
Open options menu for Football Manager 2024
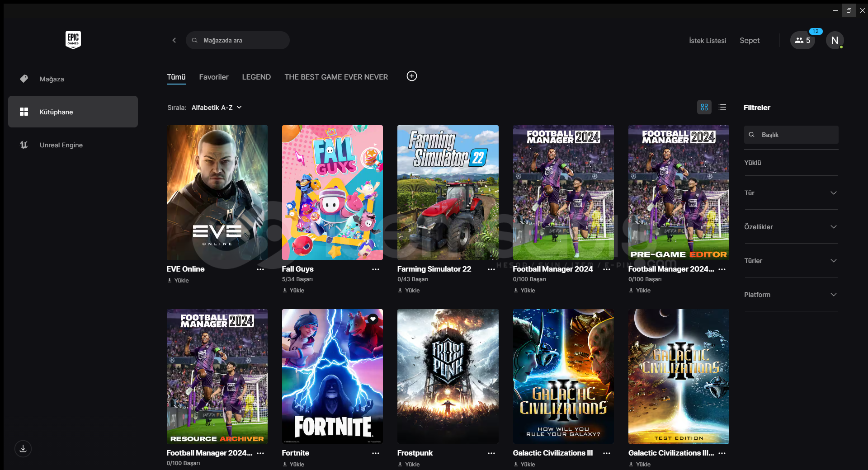pyautogui.click(x=607, y=269)
